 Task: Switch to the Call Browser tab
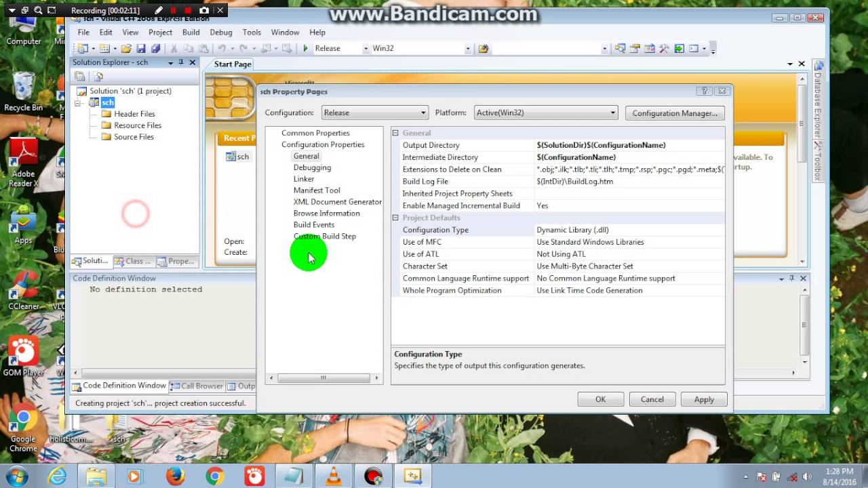(x=197, y=386)
